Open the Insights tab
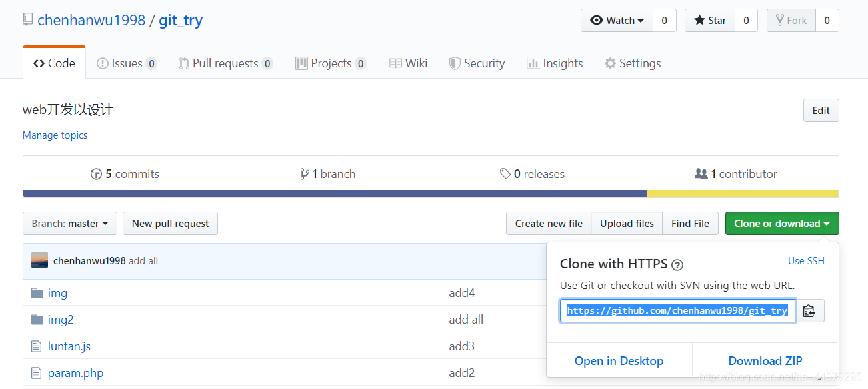 click(555, 63)
